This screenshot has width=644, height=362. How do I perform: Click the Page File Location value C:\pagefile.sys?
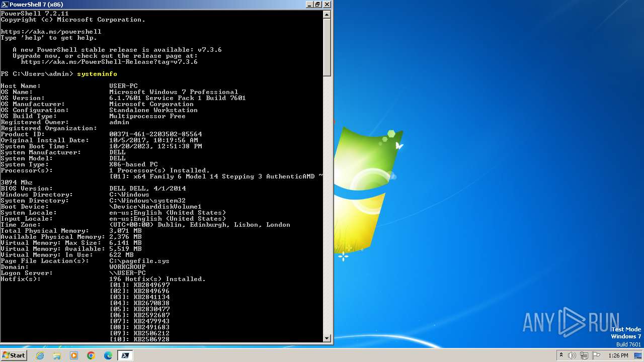coord(139,261)
